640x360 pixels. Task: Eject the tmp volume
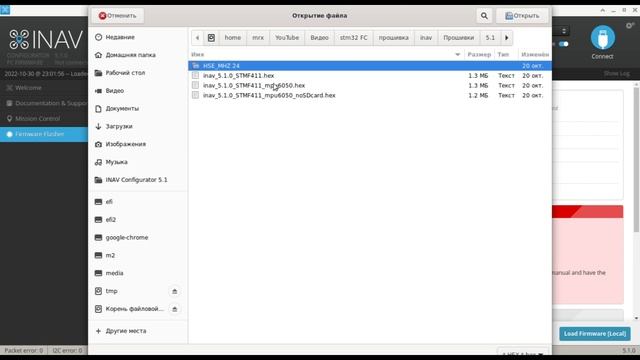pos(175,291)
